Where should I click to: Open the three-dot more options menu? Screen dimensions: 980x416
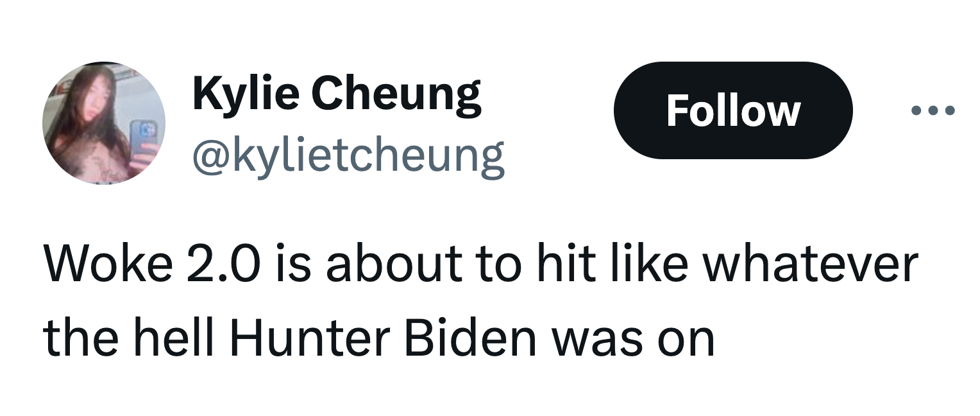click(934, 110)
